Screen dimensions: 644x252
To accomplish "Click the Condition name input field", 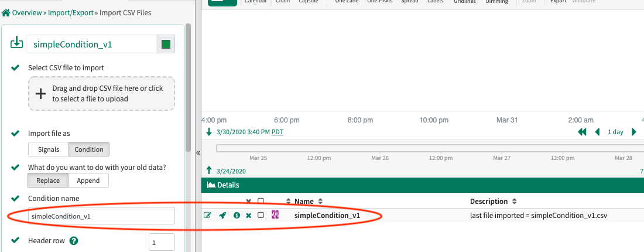I will point(102,216).
